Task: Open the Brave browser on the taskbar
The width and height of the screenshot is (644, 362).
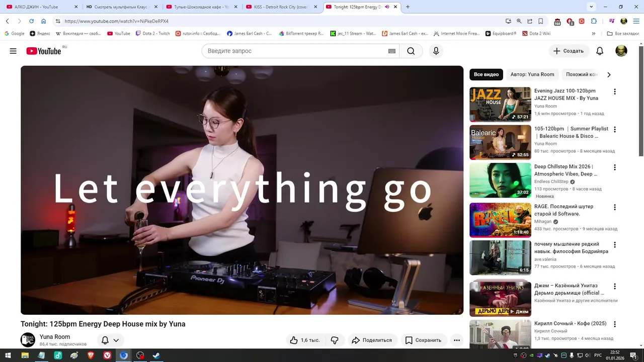Action: pos(91,355)
